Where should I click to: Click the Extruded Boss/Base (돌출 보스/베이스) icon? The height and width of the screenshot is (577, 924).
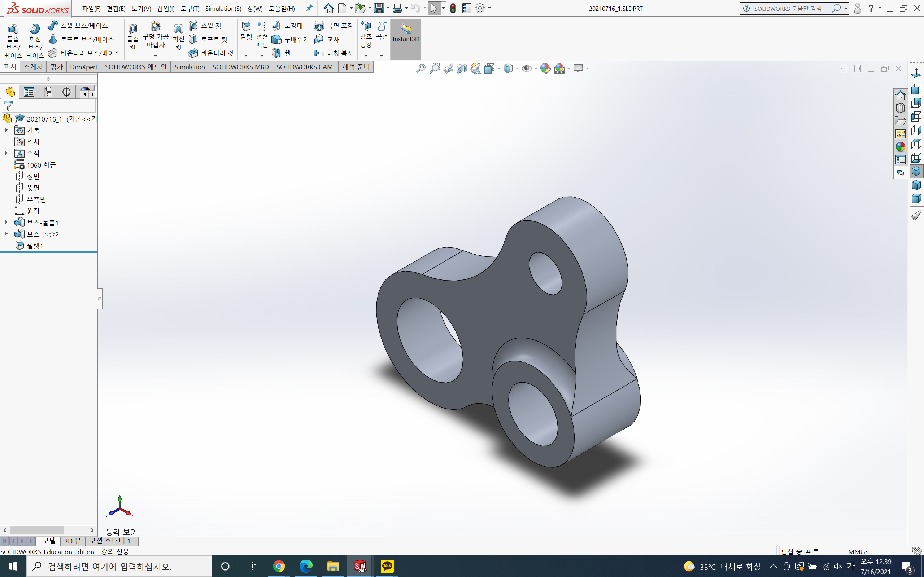(x=13, y=29)
